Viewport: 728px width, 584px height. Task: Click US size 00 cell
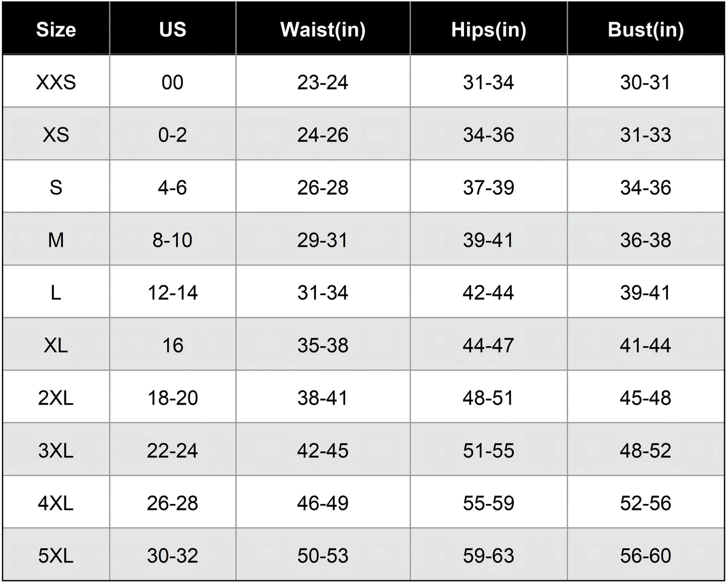pyautogui.click(x=173, y=82)
